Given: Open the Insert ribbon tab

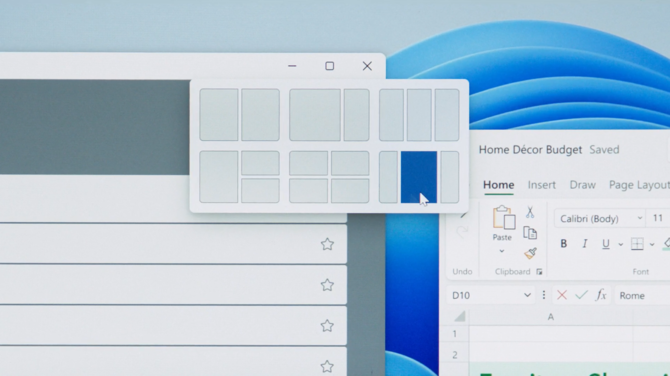Looking at the screenshot, I should pyautogui.click(x=541, y=185).
